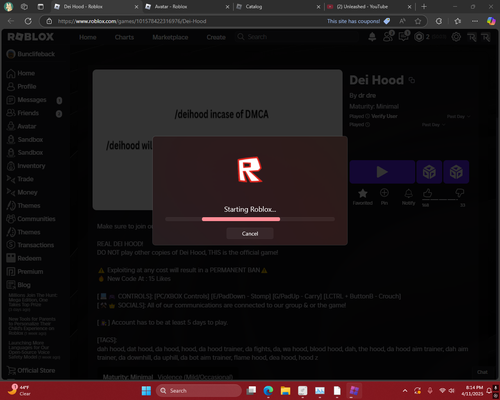500x400 pixels.
Task: Open Official Store in the sidebar
Action: [x=31, y=370]
